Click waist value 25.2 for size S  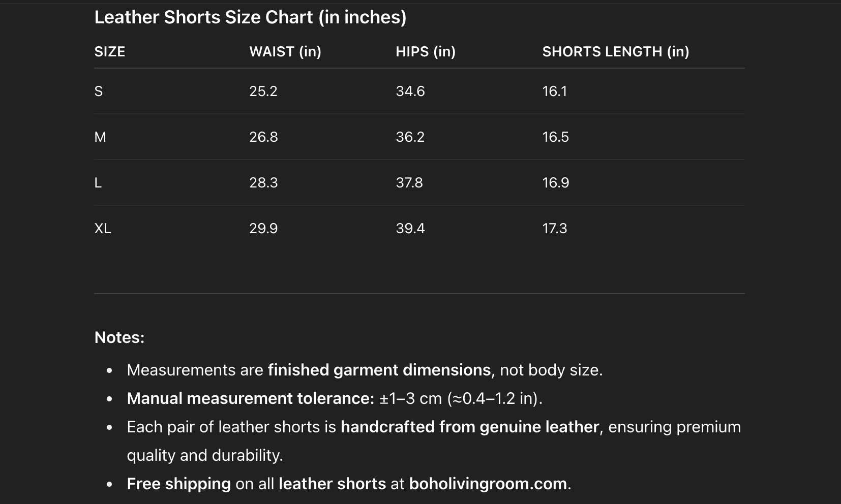click(x=263, y=91)
